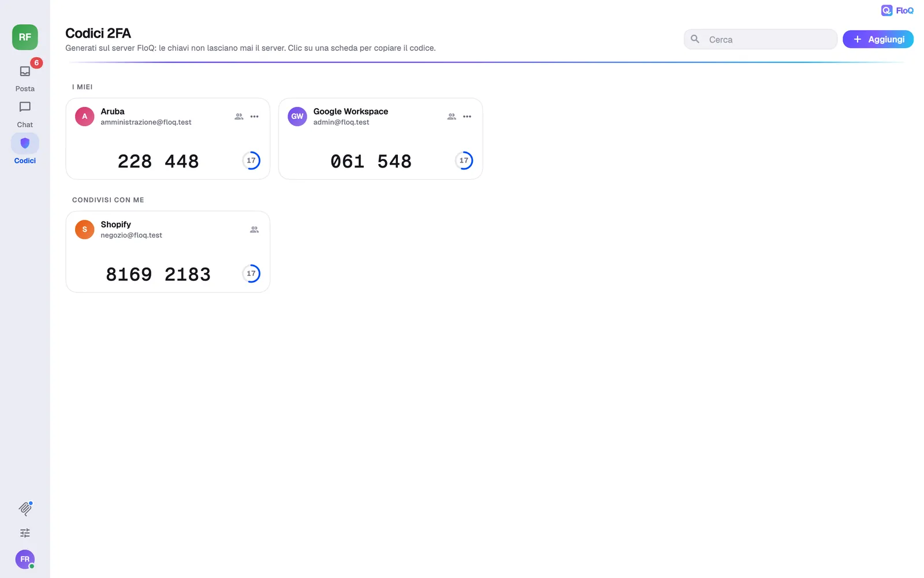Image resolution: width=924 pixels, height=578 pixels.
Task: Open the Posta inbox icon
Action: click(25, 72)
